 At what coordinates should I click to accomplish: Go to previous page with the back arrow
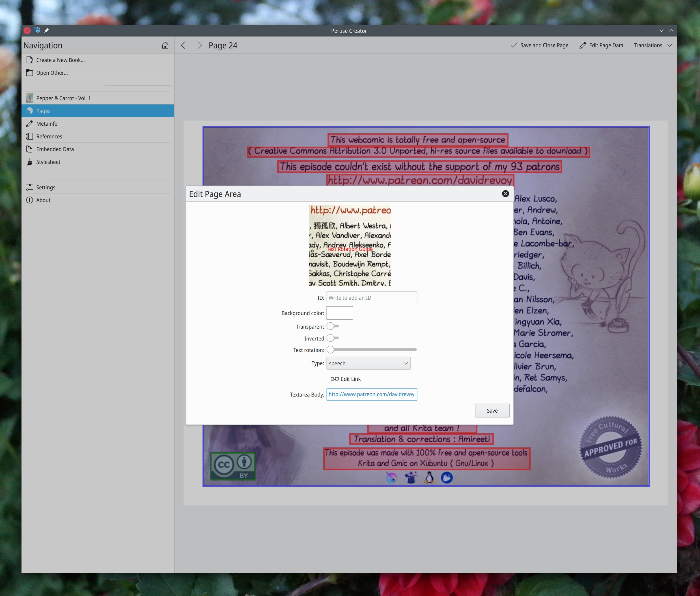coord(183,45)
